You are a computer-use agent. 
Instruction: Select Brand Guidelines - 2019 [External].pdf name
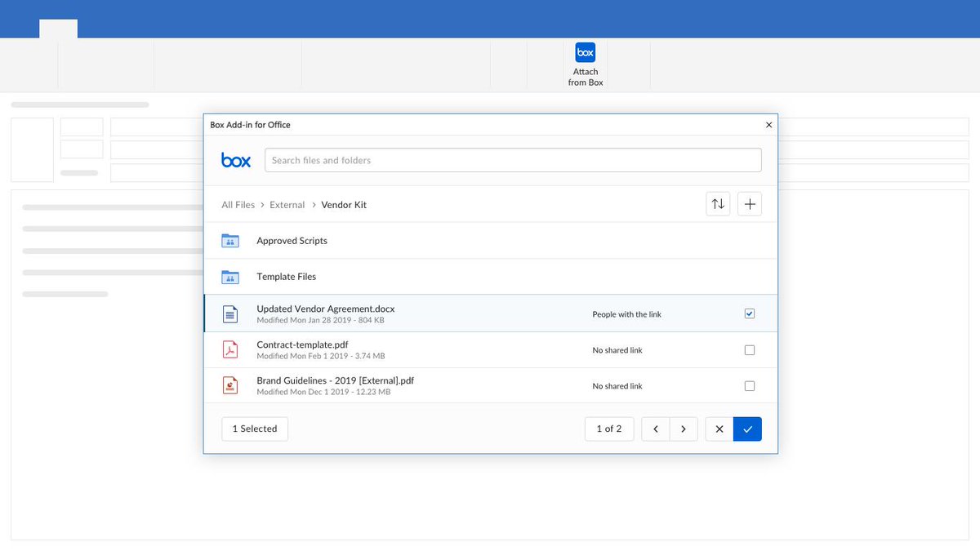tap(335, 380)
